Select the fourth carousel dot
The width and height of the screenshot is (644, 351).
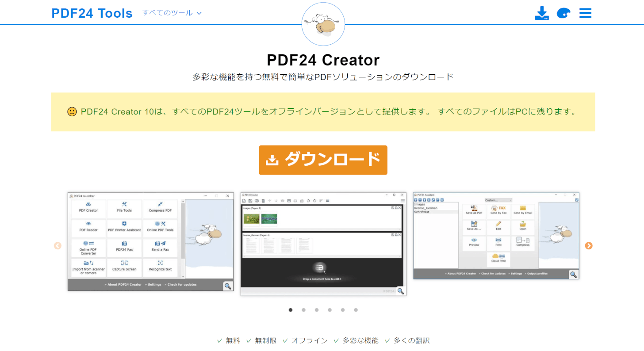coord(330,310)
